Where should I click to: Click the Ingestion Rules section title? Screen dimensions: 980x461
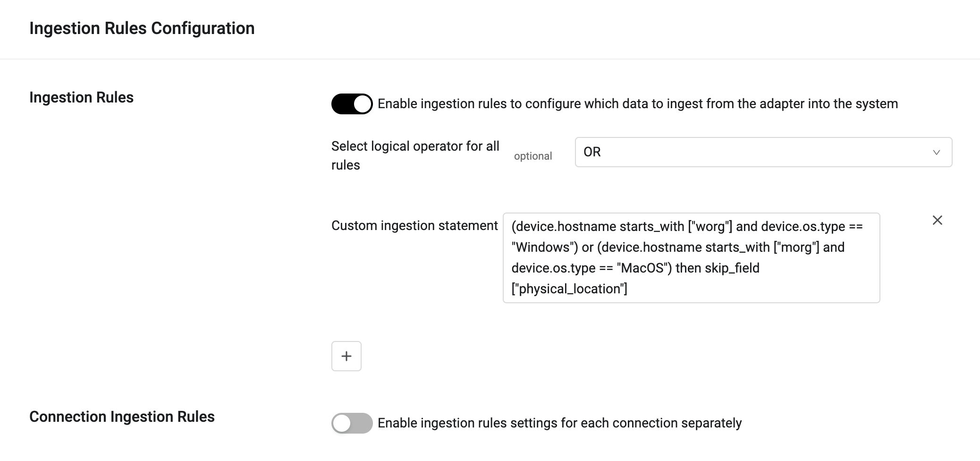[x=81, y=97]
